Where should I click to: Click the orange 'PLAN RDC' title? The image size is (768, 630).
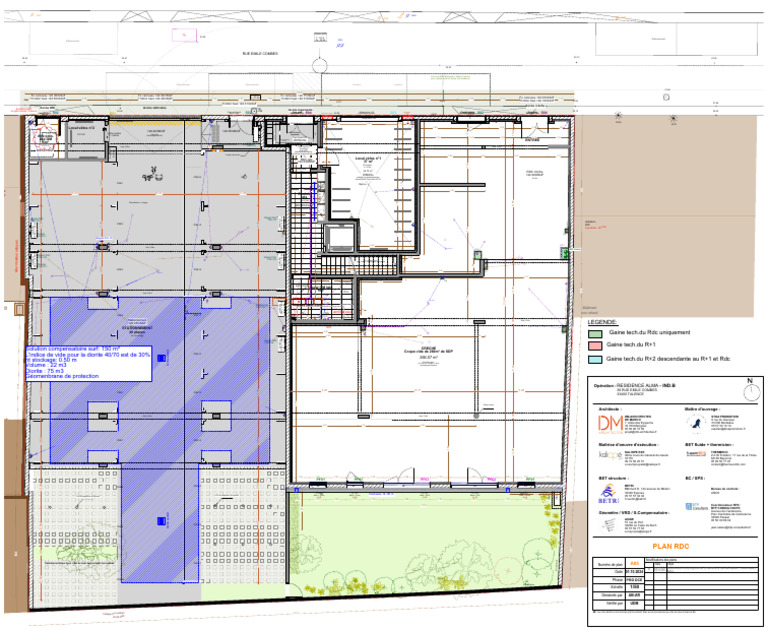point(671,546)
